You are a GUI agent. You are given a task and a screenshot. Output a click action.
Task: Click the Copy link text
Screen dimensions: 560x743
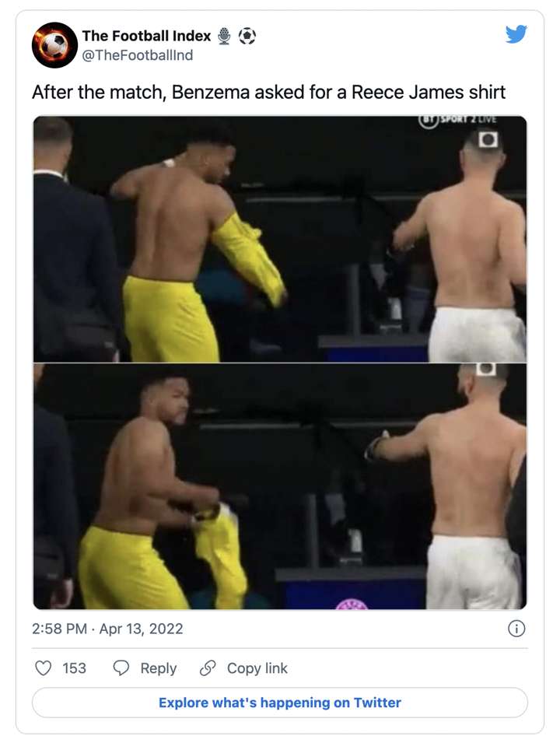tap(257, 668)
